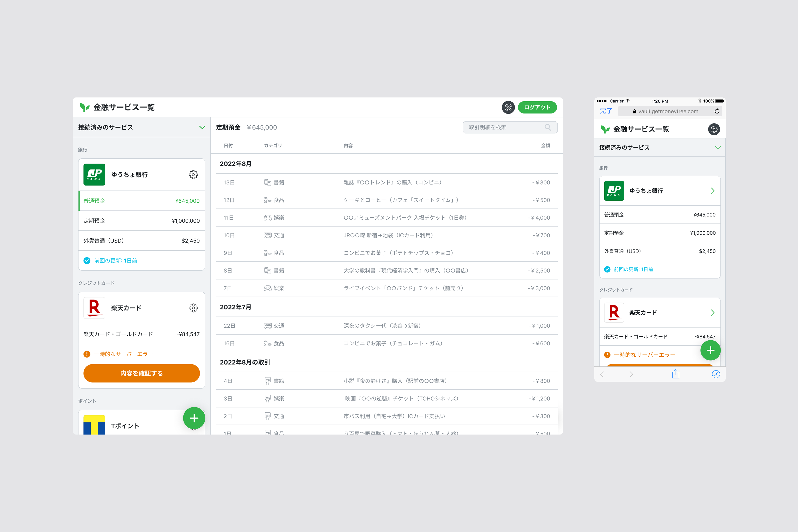Tap the mobile green plus add-service button
The image size is (798, 532).
click(x=711, y=350)
